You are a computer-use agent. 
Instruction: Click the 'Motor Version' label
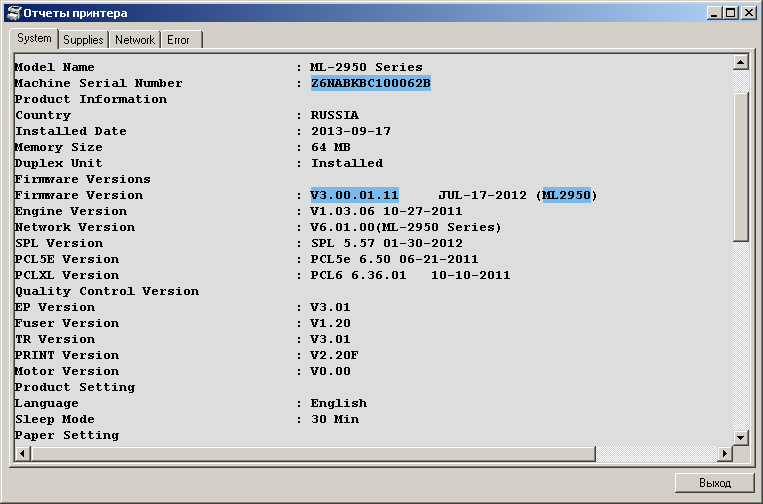point(67,372)
